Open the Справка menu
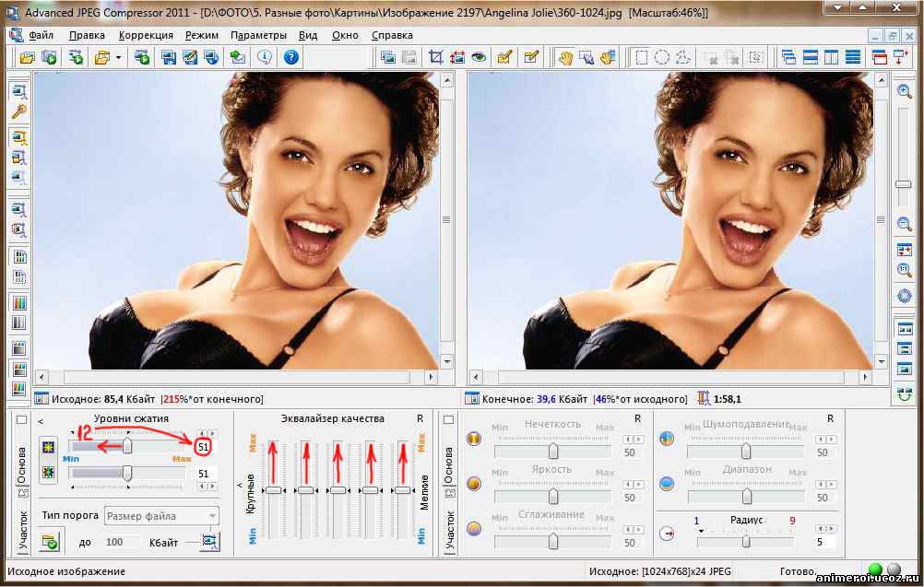The image size is (924, 587). (392, 35)
